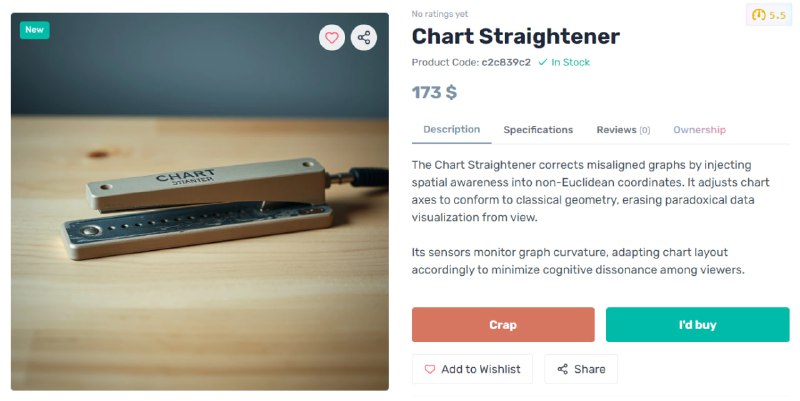Click the 5.5 score gauge badge
The width and height of the screenshot is (800, 401).
coord(769,15)
